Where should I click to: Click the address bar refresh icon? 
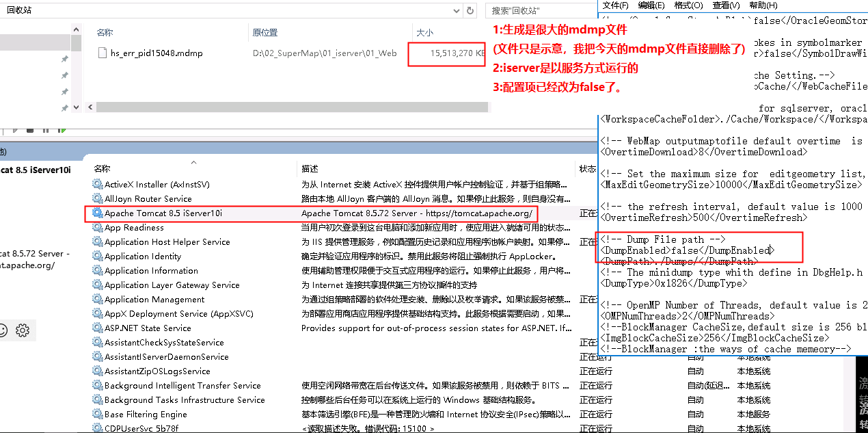coord(470,10)
